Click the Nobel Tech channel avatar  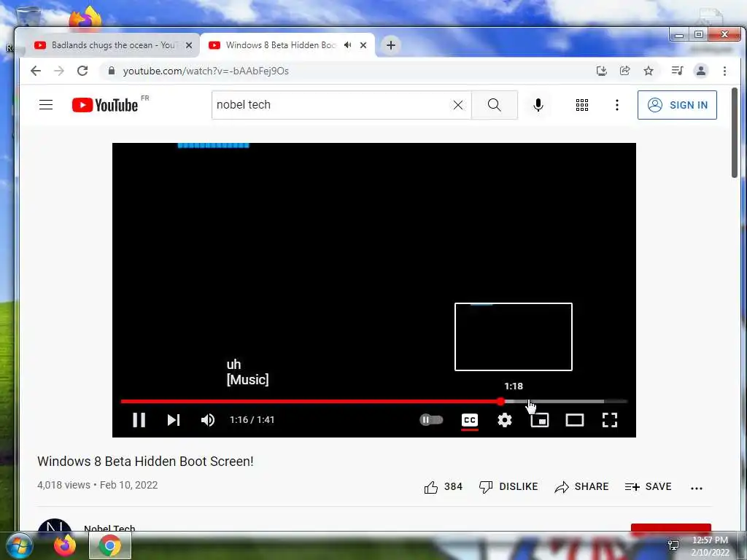click(54, 526)
